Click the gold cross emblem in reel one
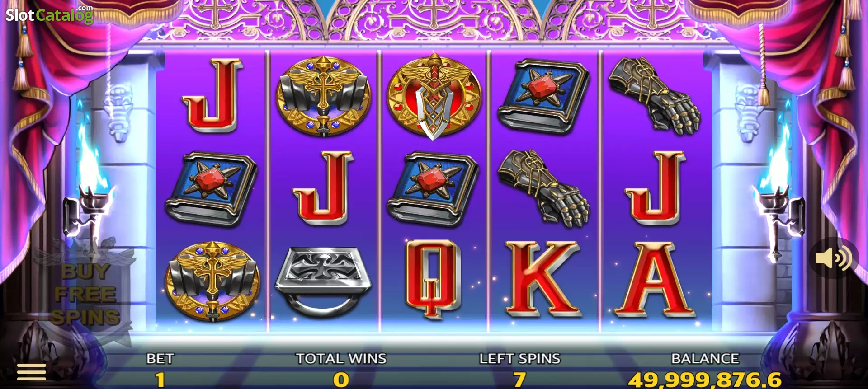The image size is (868, 389). coord(212,281)
